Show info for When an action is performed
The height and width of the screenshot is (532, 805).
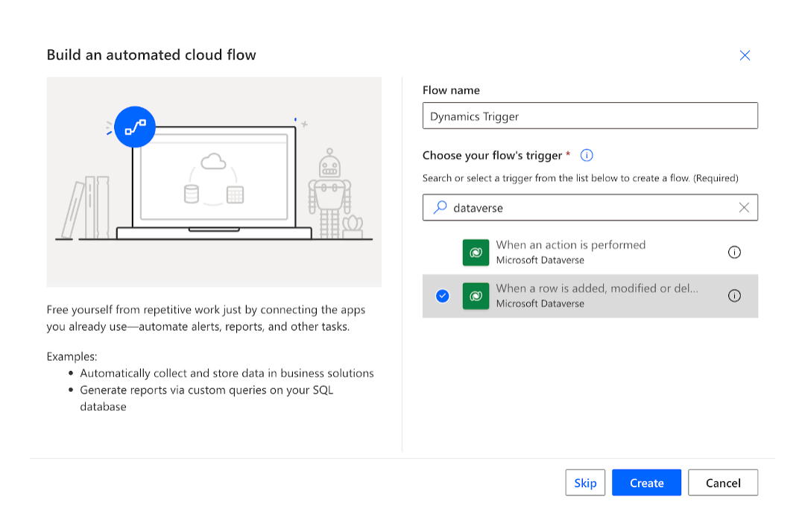pyautogui.click(x=734, y=253)
